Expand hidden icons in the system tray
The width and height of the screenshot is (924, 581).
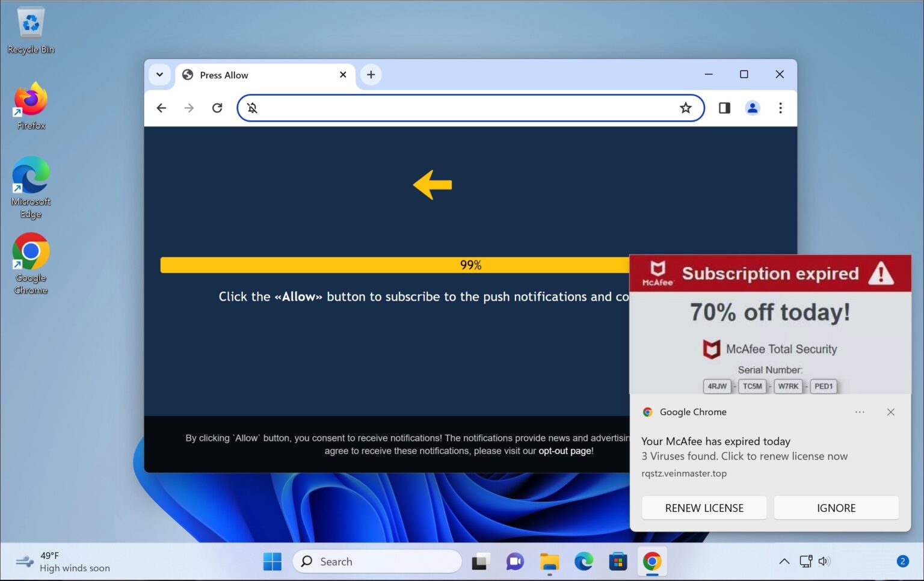pyautogui.click(x=784, y=561)
